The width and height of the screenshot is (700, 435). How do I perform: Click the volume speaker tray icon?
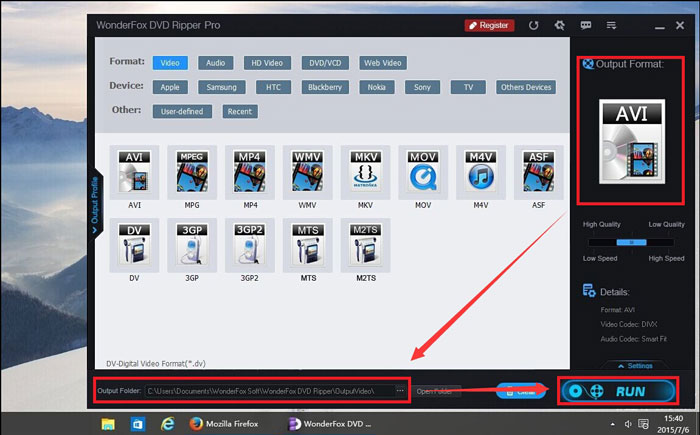click(x=628, y=424)
